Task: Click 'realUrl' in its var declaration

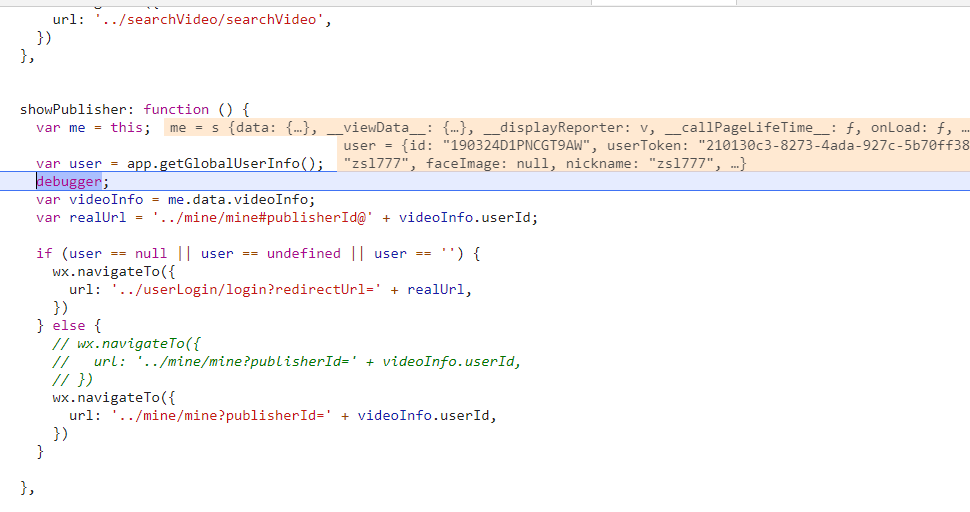Action: 98,217
